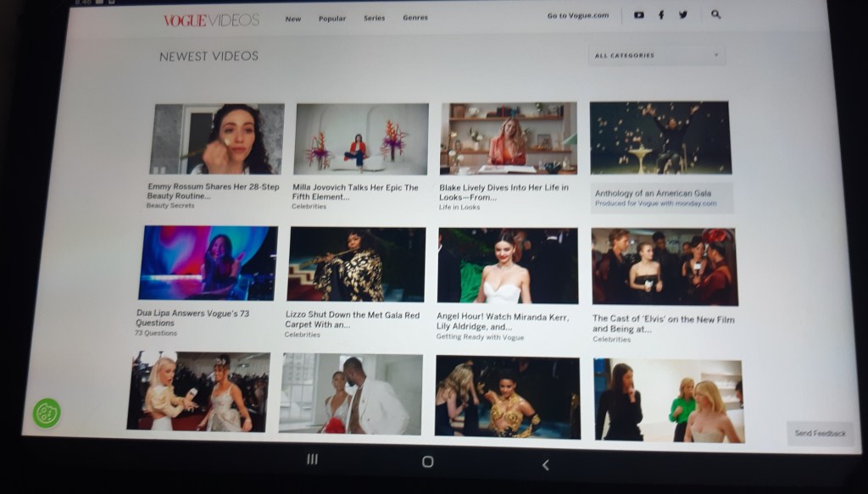Click the Send Feedback button
This screenshot has height=494, width=868.
point(820,433)
